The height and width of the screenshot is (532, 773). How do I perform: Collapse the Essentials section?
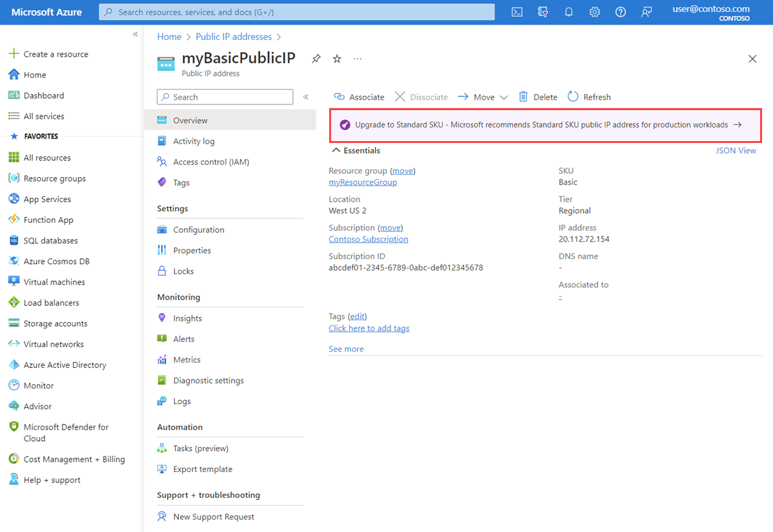(x=336, y=150)
